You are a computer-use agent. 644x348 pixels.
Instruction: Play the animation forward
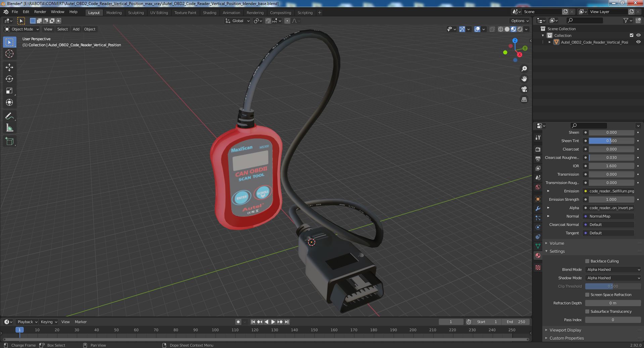[x=273, y=322]
